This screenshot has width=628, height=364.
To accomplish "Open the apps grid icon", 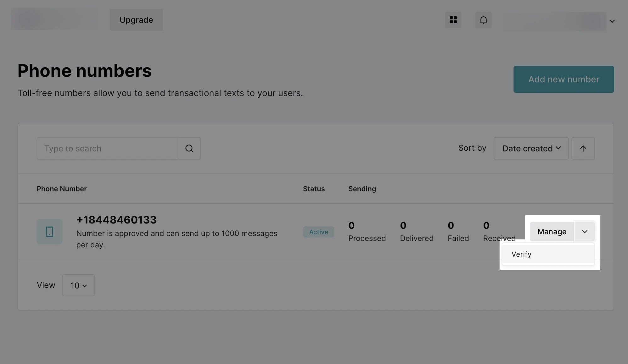I will click(x=453, y=20).
